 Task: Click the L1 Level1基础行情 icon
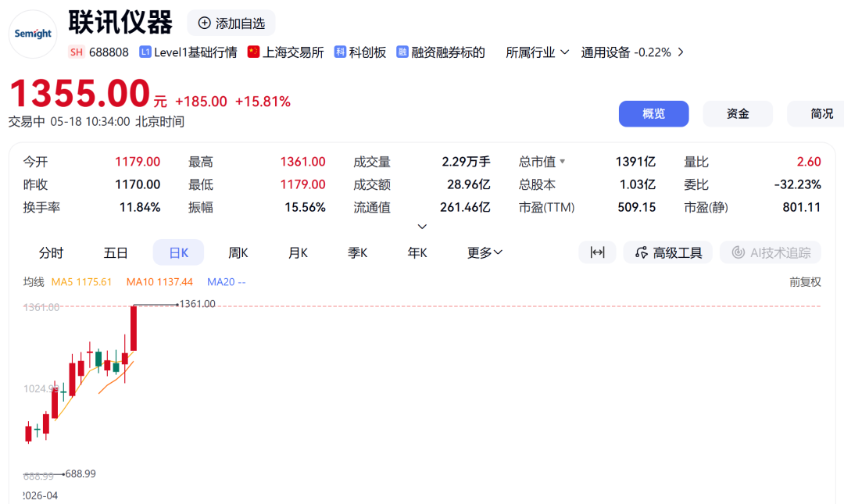tap(145, 52)
